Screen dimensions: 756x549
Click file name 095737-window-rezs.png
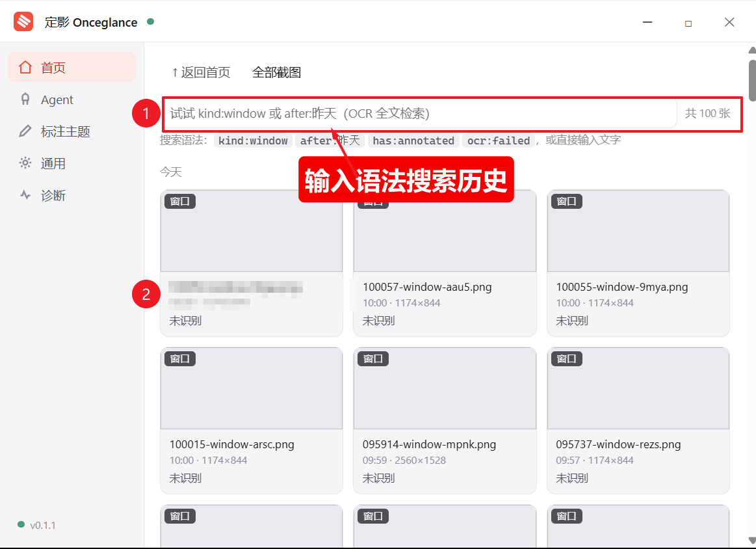point(618,444)
